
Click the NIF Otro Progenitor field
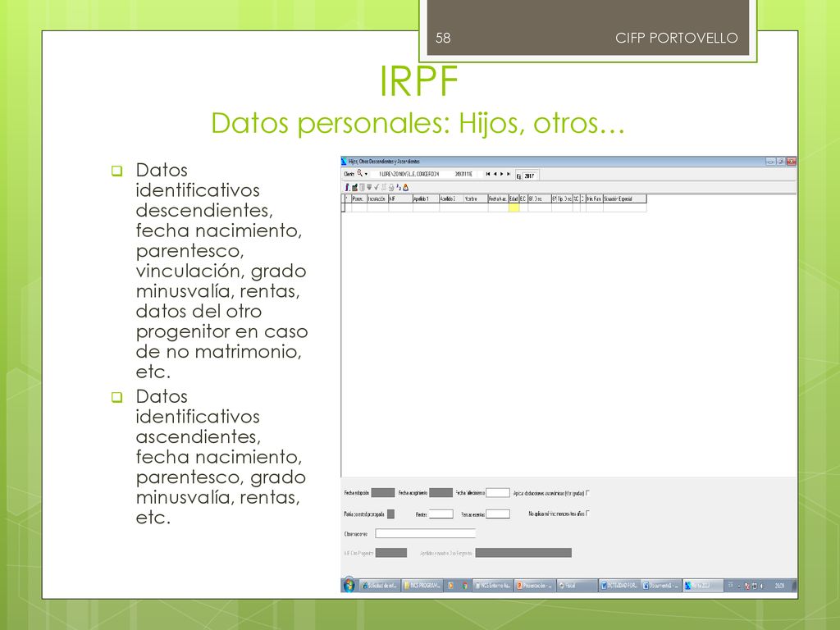391,553
